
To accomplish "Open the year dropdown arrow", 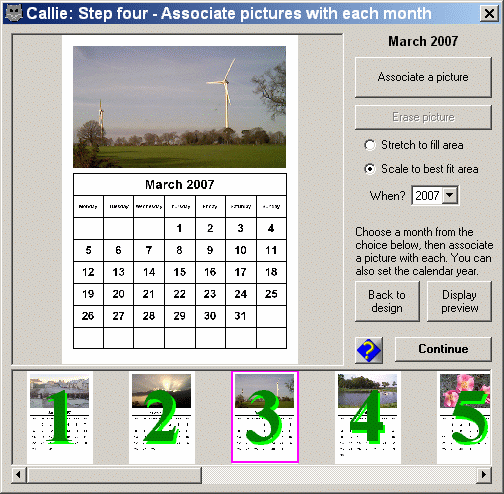I will (450, 195).
